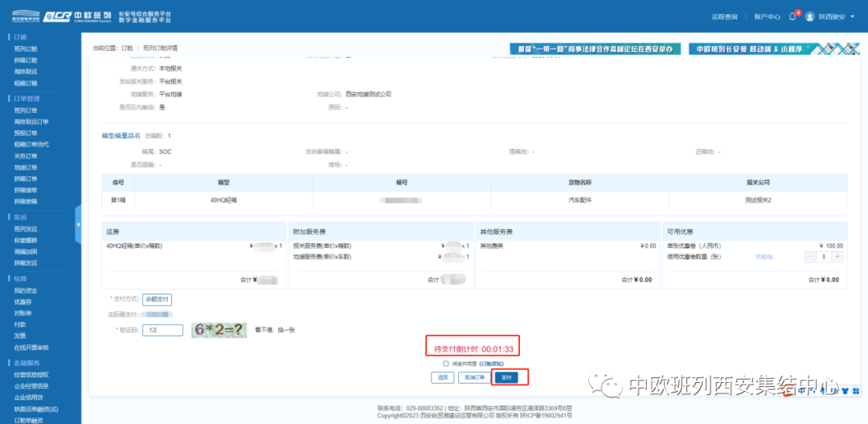The width and height of the screenshot is (868, 424).
Task: Click the 测试报关2 cell
Action: (x=759, y=200)
